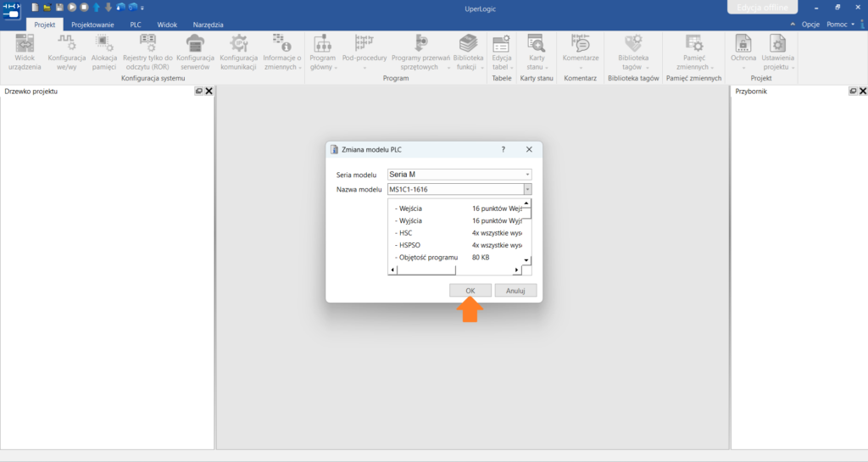Viewport: 868px width, 462px height.
Task: Click the open folder icon in quick access toolbar
Action: pyautogui.click(x=47, y=8)
